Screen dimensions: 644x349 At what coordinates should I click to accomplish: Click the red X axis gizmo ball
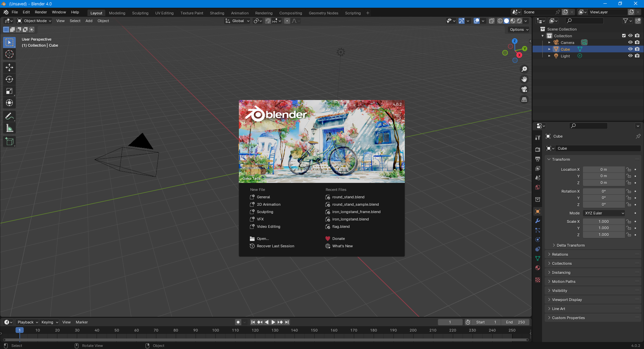[519, 55]
